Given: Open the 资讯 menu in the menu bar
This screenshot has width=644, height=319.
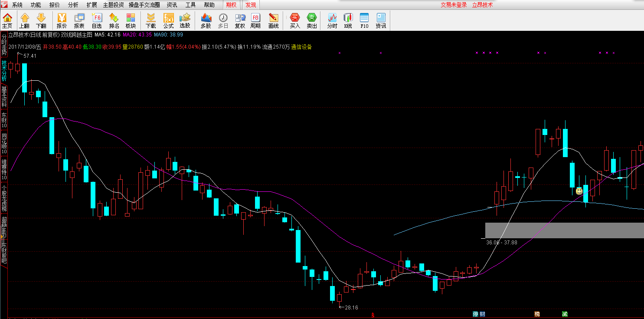Looking at the screenshot, I should point(172,5).
